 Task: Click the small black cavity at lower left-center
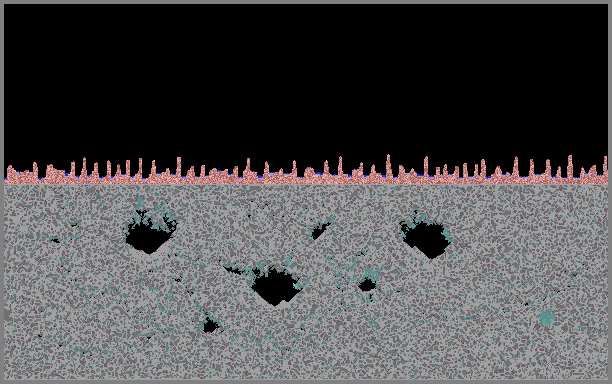tap(210, 325)
